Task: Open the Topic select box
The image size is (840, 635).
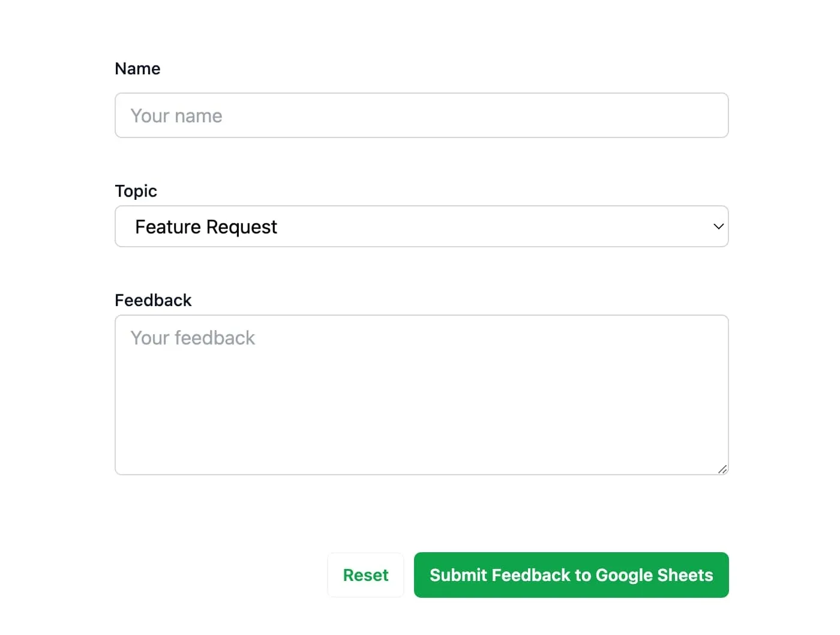Action: pos(421,226)
